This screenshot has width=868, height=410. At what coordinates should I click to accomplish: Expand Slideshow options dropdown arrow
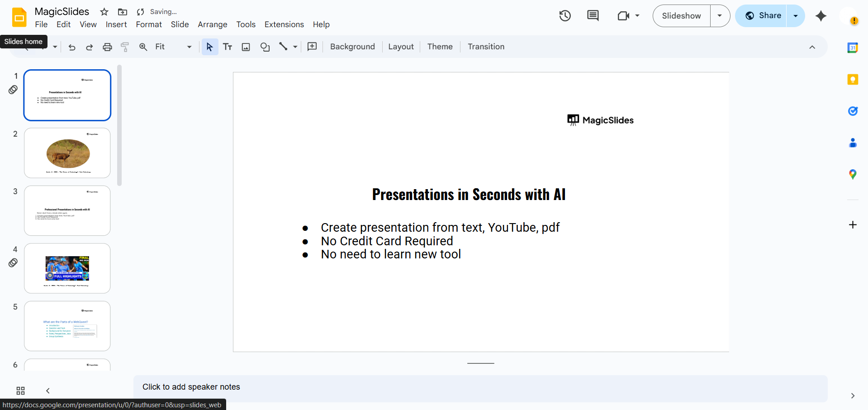720,16
